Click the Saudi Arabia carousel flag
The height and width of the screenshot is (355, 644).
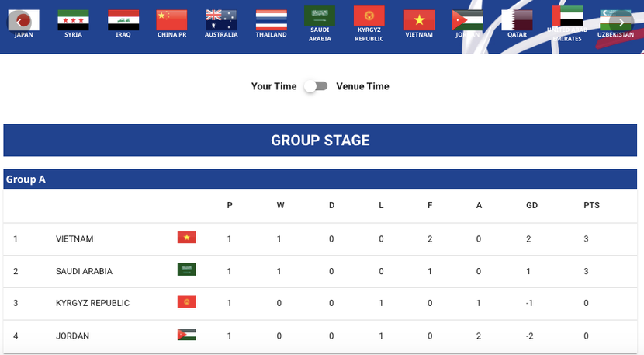click(x=320, y=16)
